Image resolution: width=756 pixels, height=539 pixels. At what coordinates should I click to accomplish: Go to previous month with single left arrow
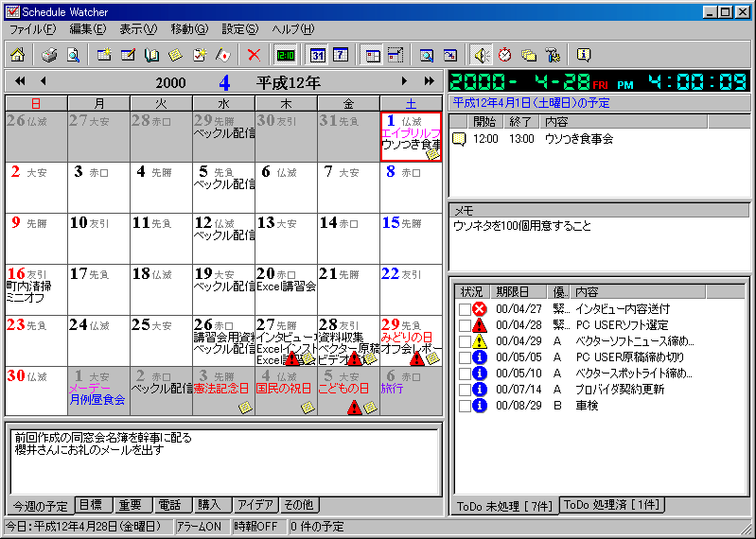coord(43,82)
